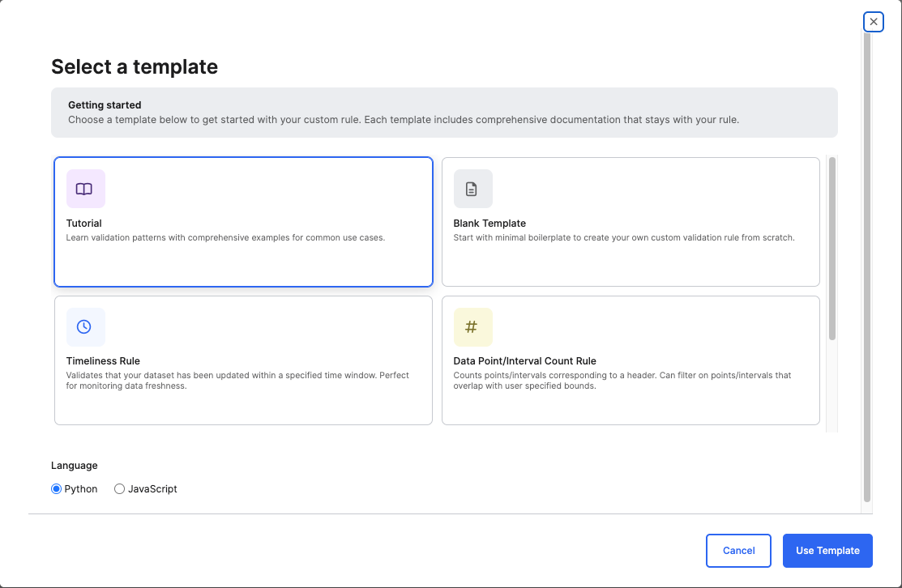Click the Blank Template description text
902x588 pixels.
[x=624, y=238]
